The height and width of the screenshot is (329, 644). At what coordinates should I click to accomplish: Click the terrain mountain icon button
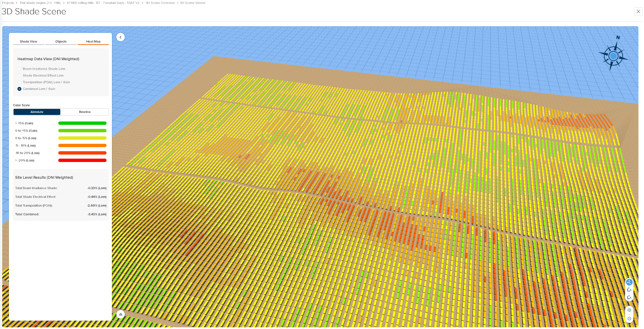[x=120, y=314]
